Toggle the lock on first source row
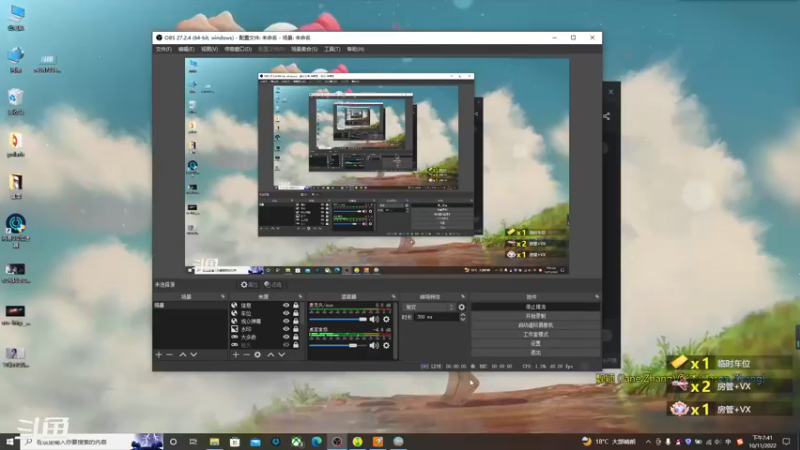Image resolution: width=800 pixels, height=450 pixels. click(x=296, y=306)
